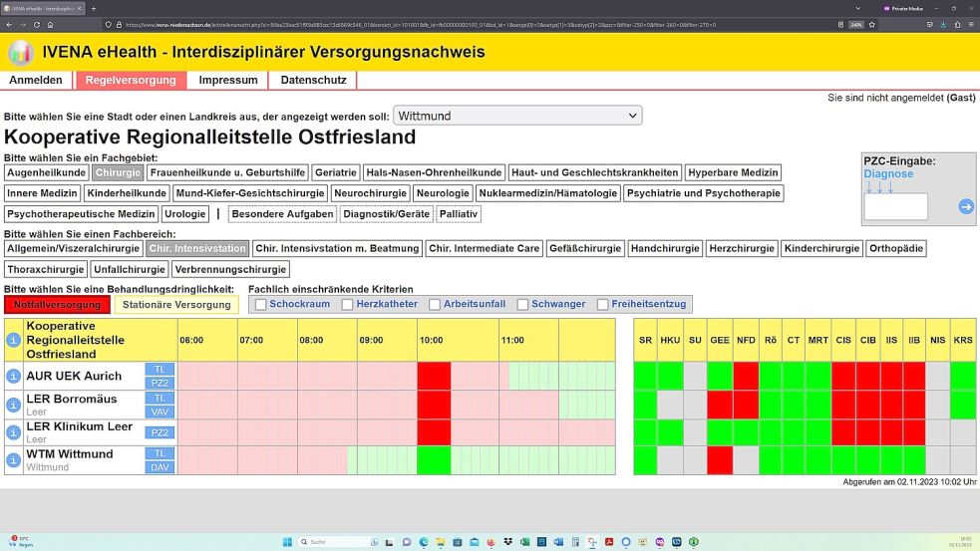This screenshot has height=551, width=980.
Task: Expand the browser tab list chevron
Action: 857,9
